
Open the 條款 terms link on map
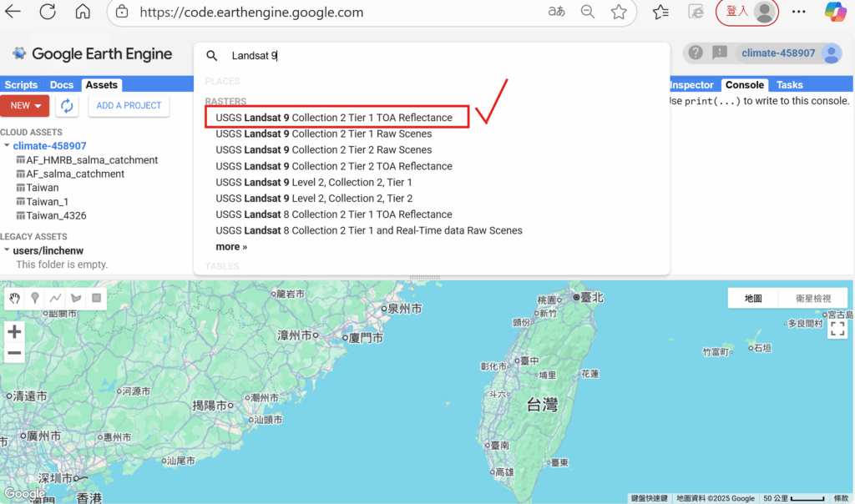click(x=841, y=498)
